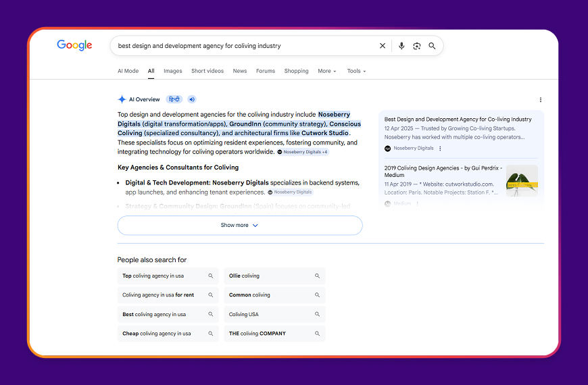588x385 pixels.
Task: Click magnifier icon on Coliving agency for rent row
Action: tap(211, 295)
